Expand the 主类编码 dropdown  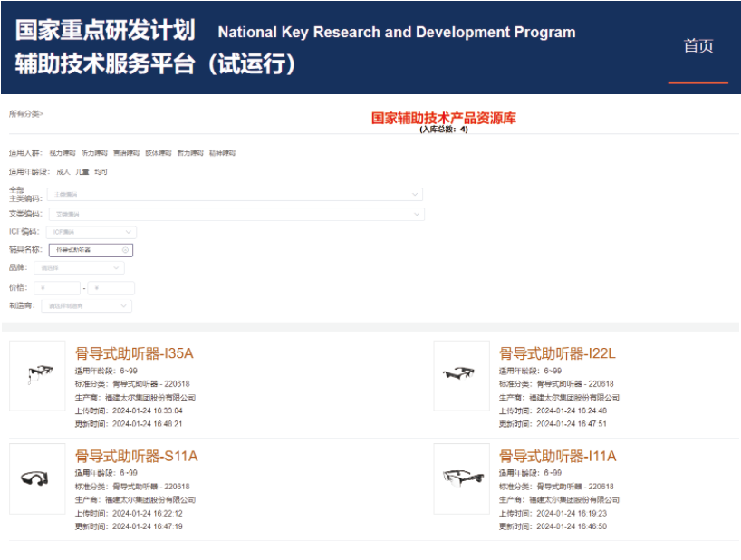point(235,195)
